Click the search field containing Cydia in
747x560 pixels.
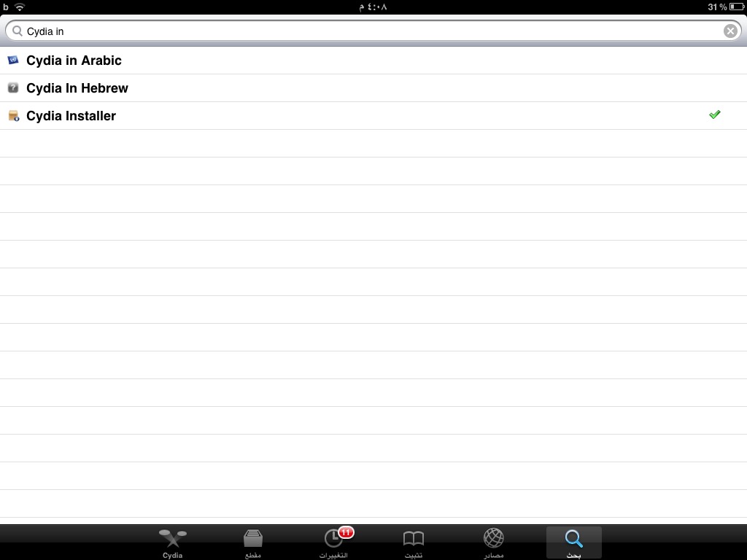pyautogui.click(x=373, y=31)
